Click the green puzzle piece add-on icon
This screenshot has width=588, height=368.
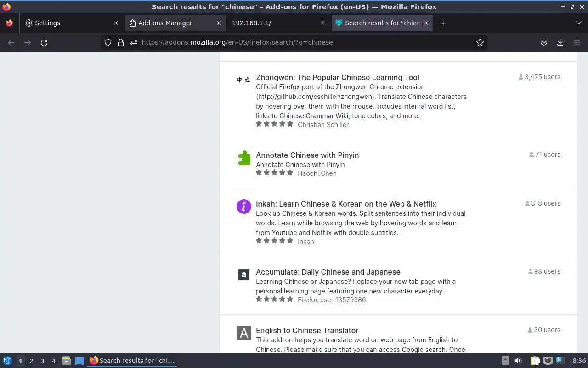[x=244, y=158]
